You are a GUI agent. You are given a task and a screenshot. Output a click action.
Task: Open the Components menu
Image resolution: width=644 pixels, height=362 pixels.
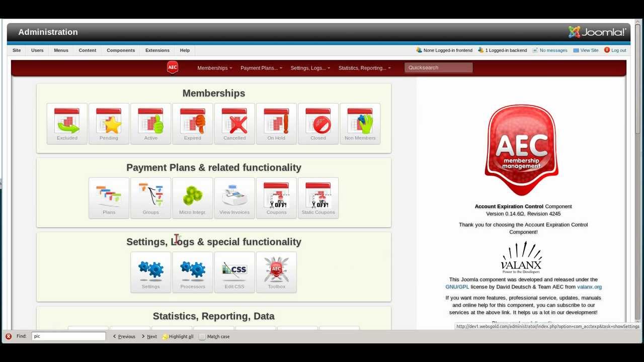tap(121, 50)
